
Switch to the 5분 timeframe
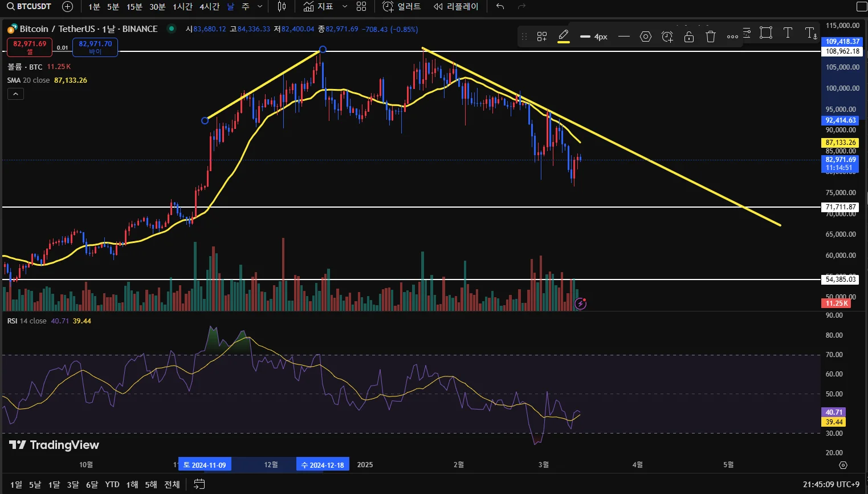pyautogui.click(x=113, y=6)
